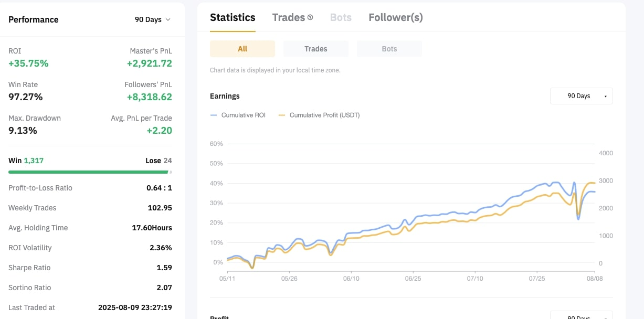The image size is (644, 319).
Task: Select the Bots tab in header
Action: [x=341, y=17]
